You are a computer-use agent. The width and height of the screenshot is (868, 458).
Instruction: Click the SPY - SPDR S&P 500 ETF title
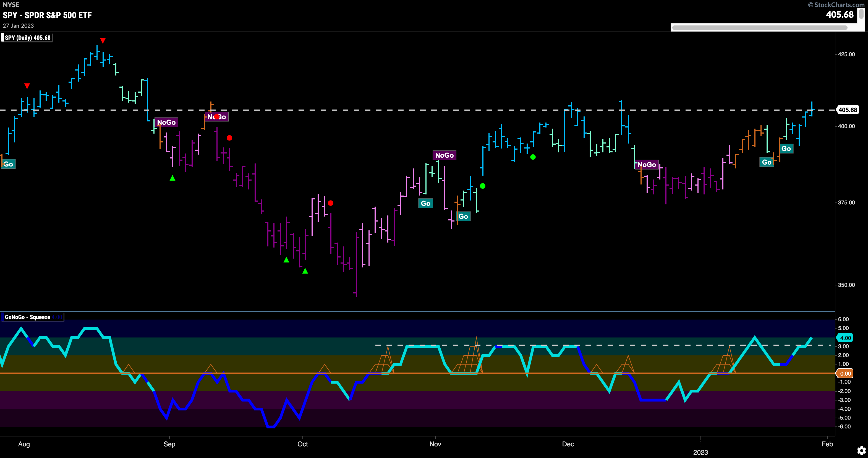pos(47,15)
